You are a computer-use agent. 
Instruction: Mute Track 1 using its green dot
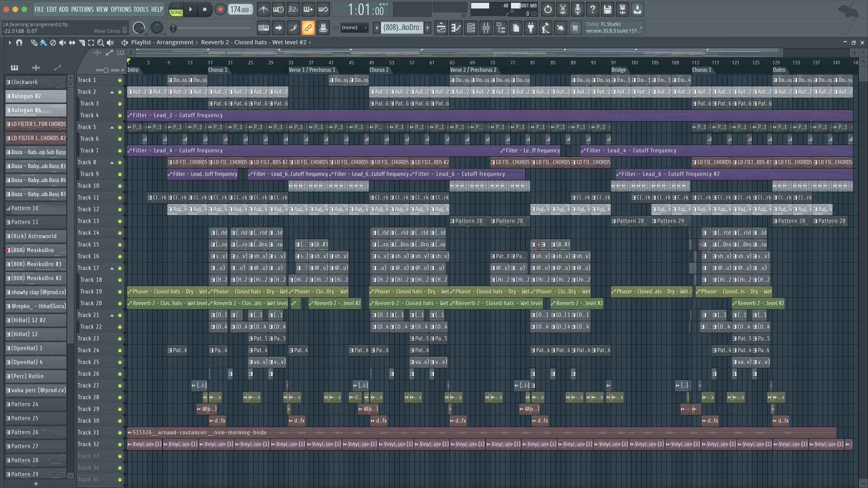click(120, 80)
